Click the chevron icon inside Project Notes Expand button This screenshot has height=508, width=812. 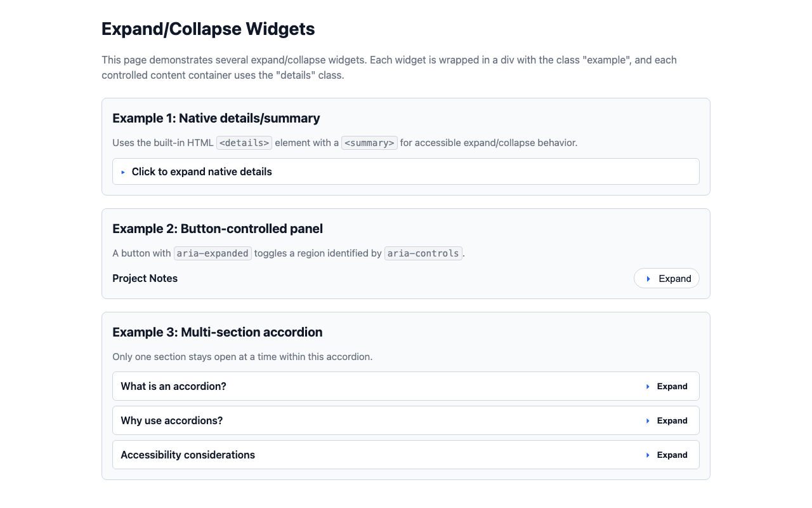click(648, 278)
